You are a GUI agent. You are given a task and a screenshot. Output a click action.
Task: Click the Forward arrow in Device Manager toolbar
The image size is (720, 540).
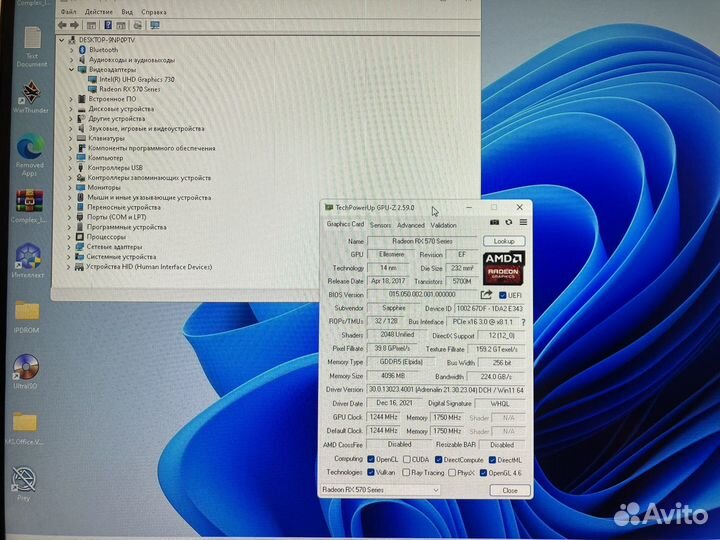[74, 25]
